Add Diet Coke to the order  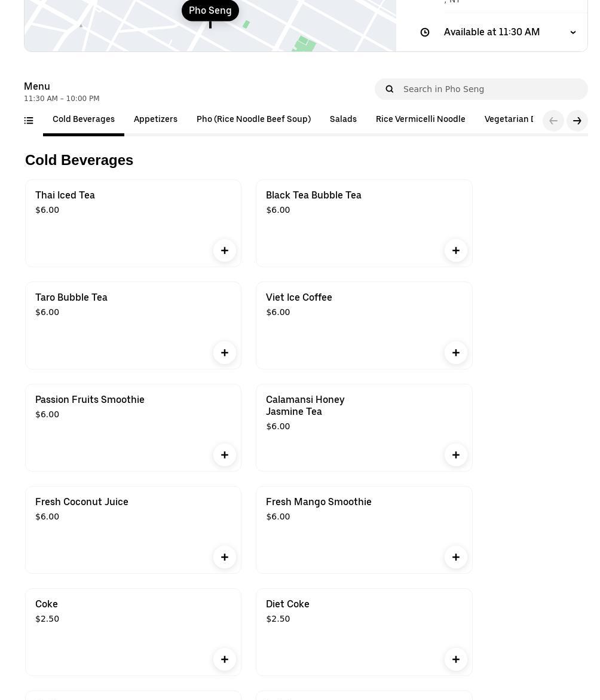click(455, 659)
